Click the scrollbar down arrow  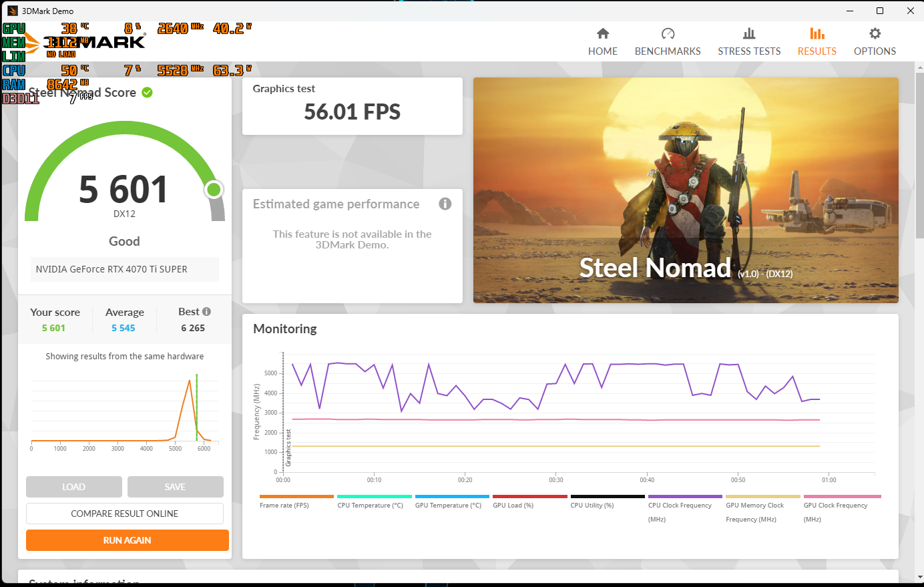pos(919,577)
